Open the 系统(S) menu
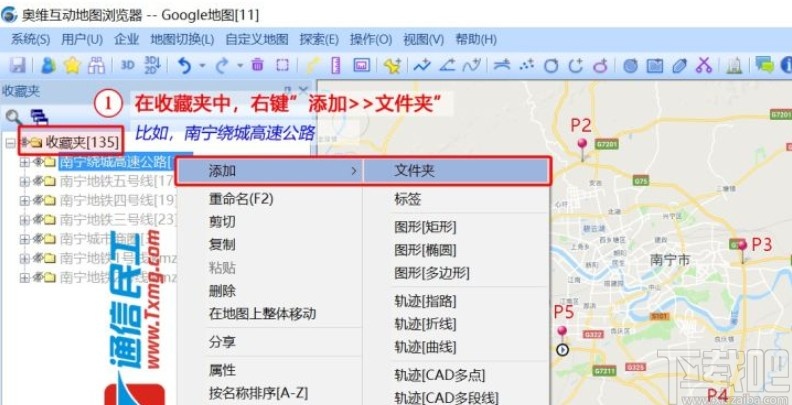792x405 pixels. pyautogui.click(x=31, y=39)
